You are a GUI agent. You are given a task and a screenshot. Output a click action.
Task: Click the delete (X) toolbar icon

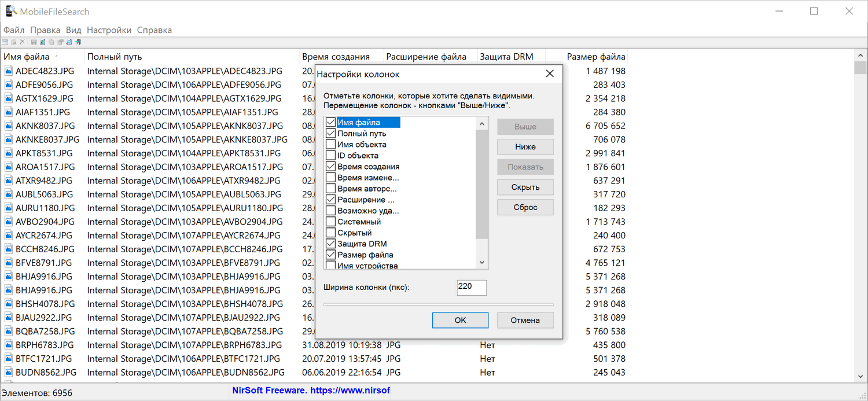22,42
